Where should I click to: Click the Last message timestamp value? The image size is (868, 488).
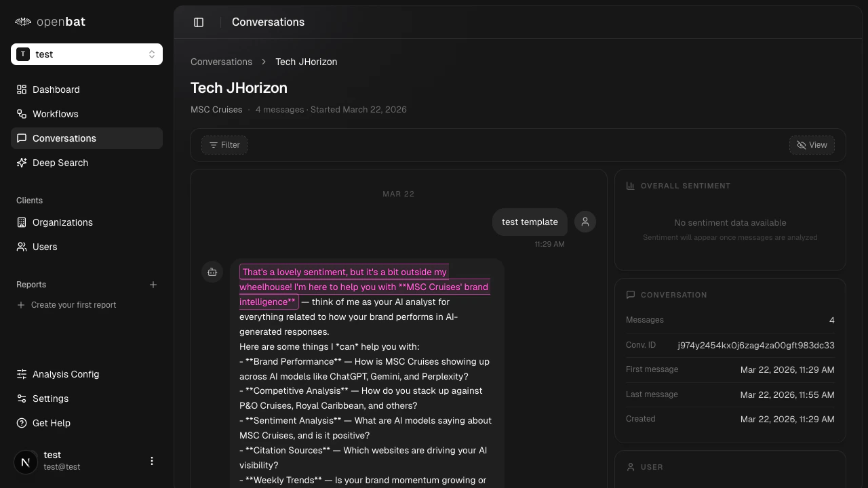pos(787,394)
